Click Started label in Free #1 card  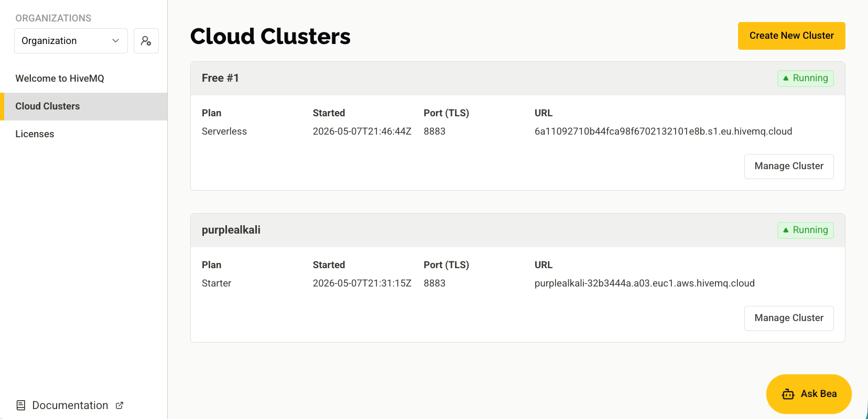329,113
